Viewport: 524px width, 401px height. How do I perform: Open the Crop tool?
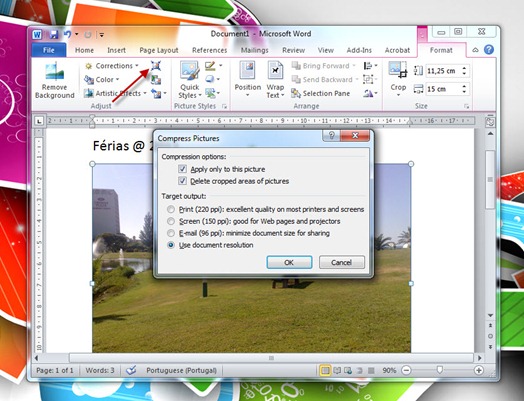398,79
